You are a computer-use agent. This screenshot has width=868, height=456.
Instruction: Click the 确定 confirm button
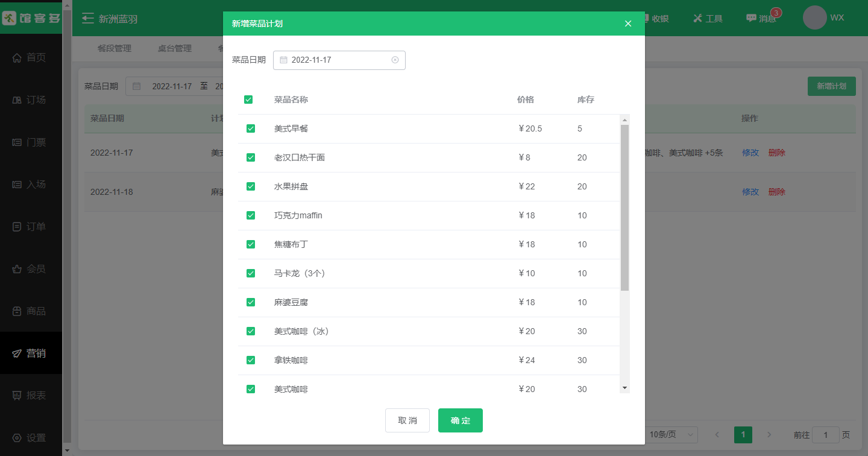460,420
